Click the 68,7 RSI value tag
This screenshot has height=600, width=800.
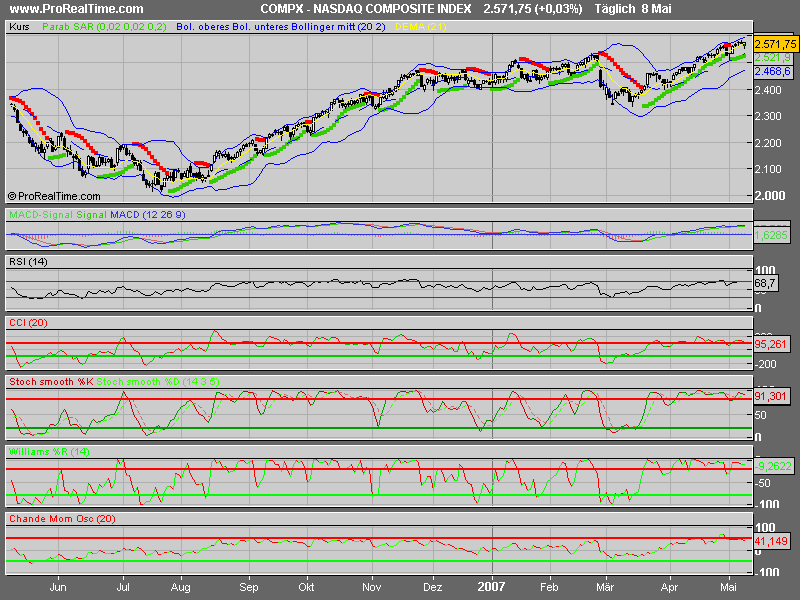click(x=765, y=283)
